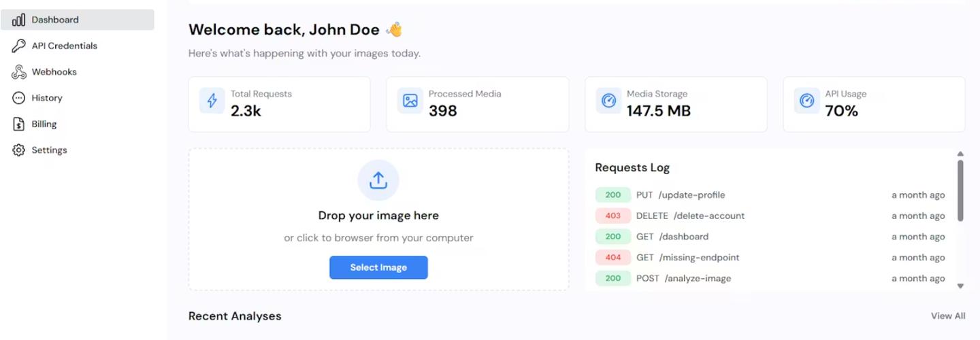Click the API Usage gauge icon
980x340 pixels.
point(806,101)
